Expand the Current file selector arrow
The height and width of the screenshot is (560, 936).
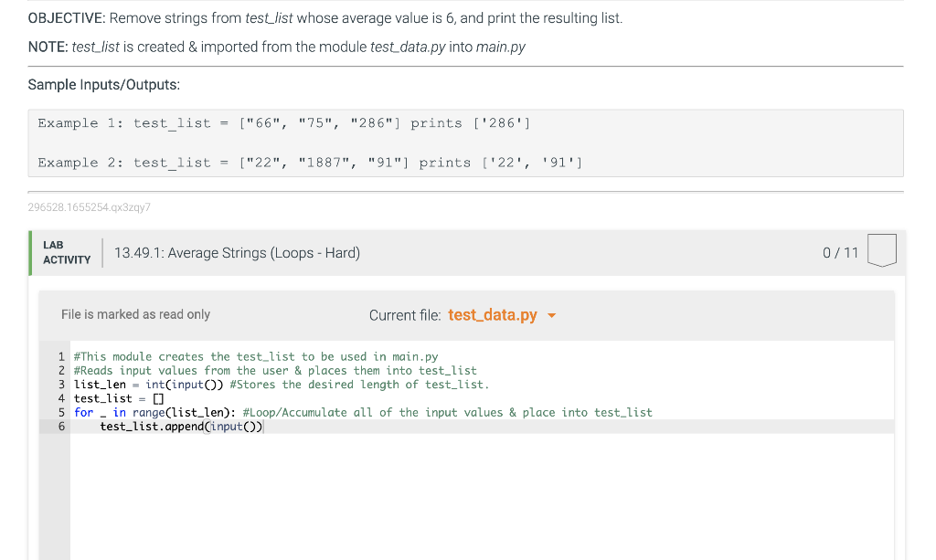coord(550,314)
